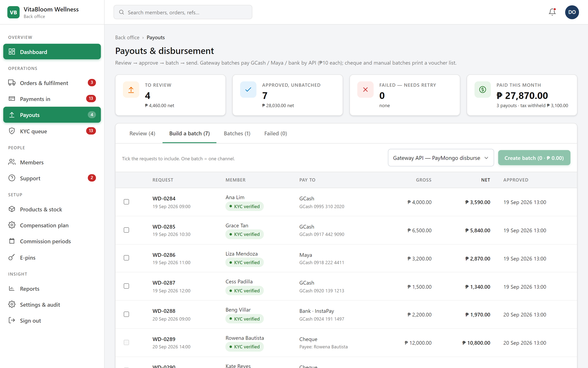Click the Members people icon

pyautogui.click(x=12, y=162)
